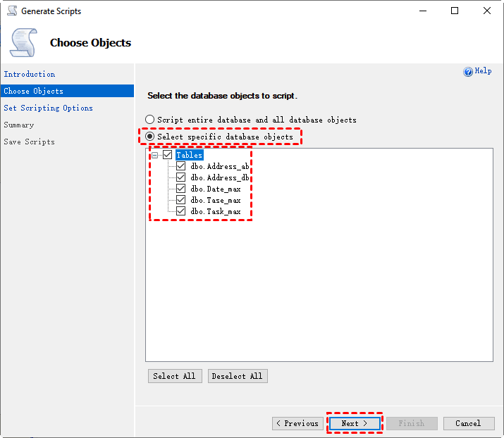
Task: Cancel the Generate Scripts wizard
Action: 469,423
